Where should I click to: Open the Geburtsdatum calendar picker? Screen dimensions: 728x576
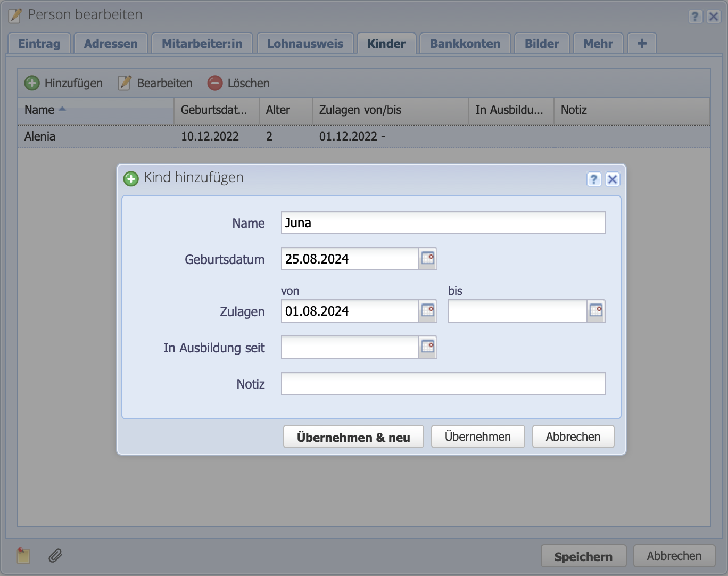(428, 259)
